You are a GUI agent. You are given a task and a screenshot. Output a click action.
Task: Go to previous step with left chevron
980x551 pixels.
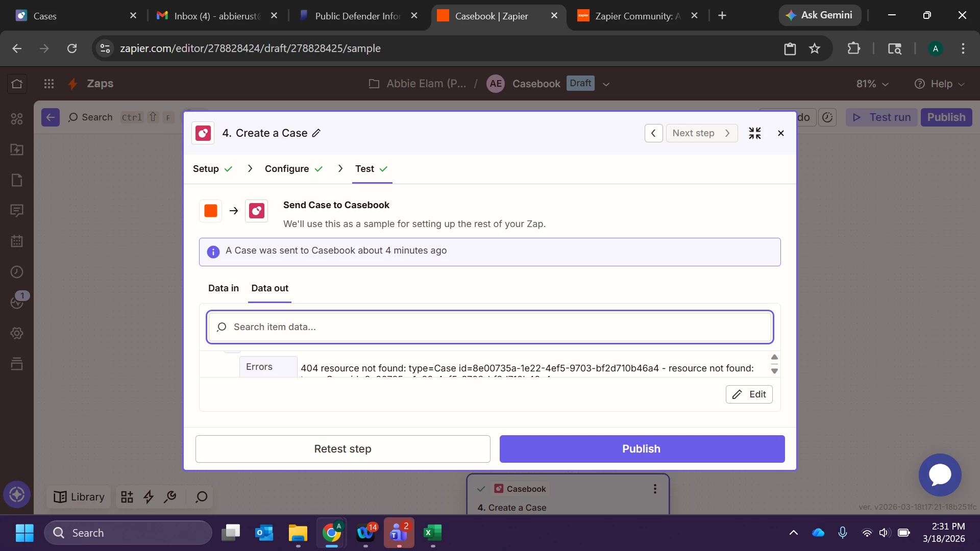(653, 133)
